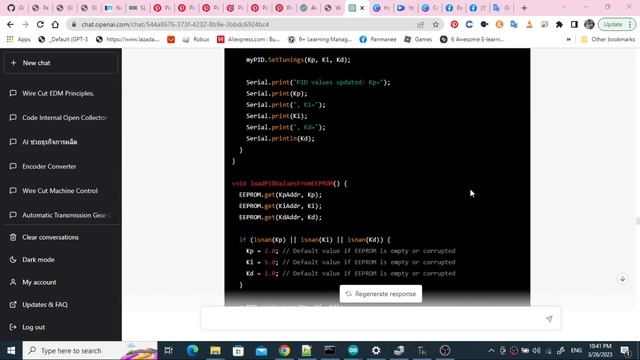Click the scroll-to-bottom arrow button
Screen dimensions: 640x360
point(622,279)
